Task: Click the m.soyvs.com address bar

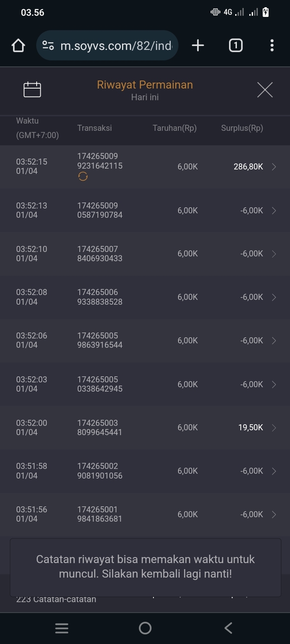Action: 116,45
